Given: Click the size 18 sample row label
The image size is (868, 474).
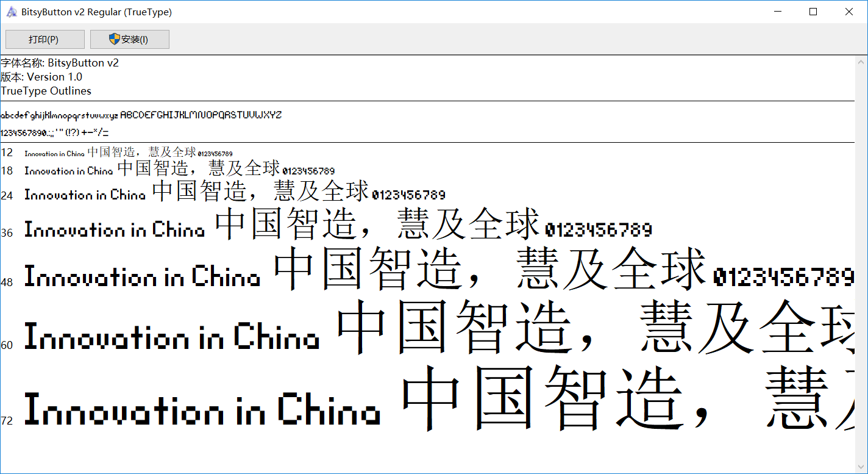Looking at the screenshot, I should (7, 170).
